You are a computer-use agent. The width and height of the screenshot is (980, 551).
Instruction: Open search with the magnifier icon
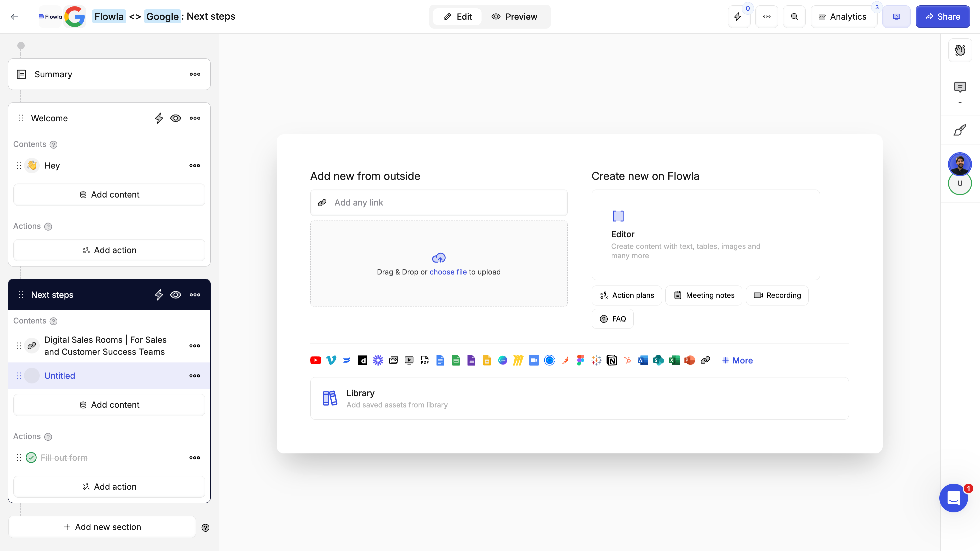pos(794,17)
